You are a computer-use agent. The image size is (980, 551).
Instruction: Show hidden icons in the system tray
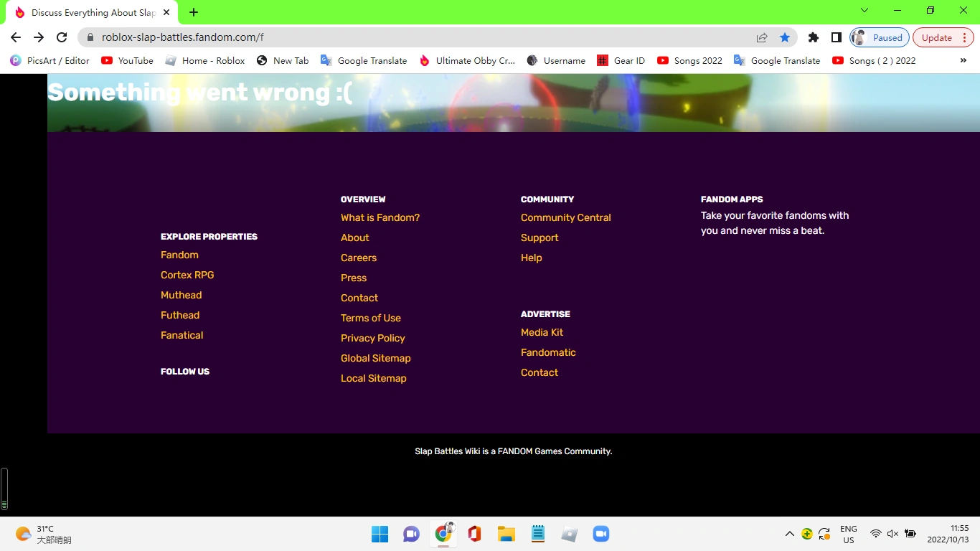tap(788, 534)
